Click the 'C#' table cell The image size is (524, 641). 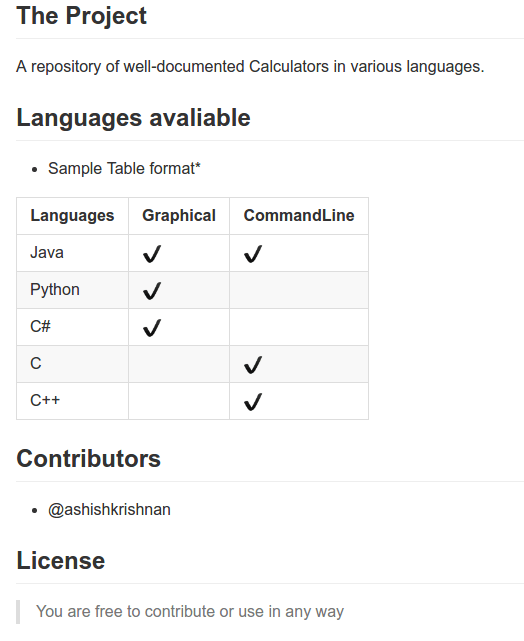click(72, 327)
